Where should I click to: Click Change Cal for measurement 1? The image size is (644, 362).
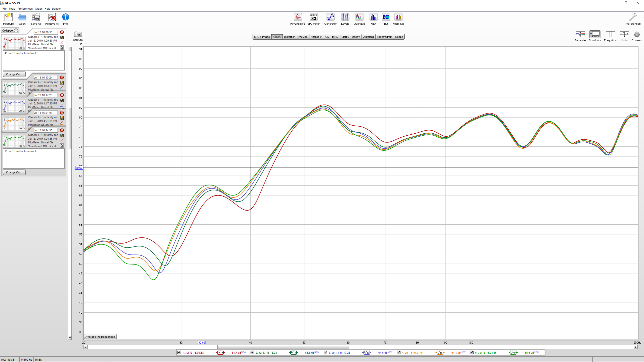tap(14, 74)
